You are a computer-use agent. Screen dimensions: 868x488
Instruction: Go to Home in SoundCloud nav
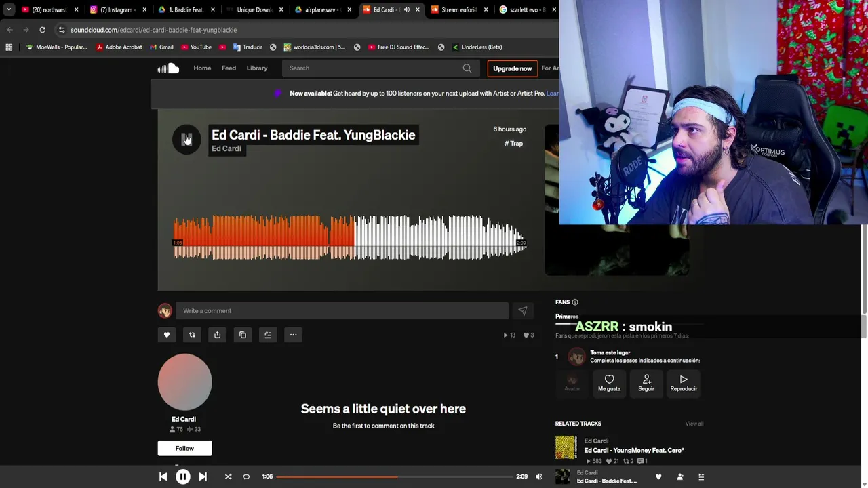click(202, 68)
